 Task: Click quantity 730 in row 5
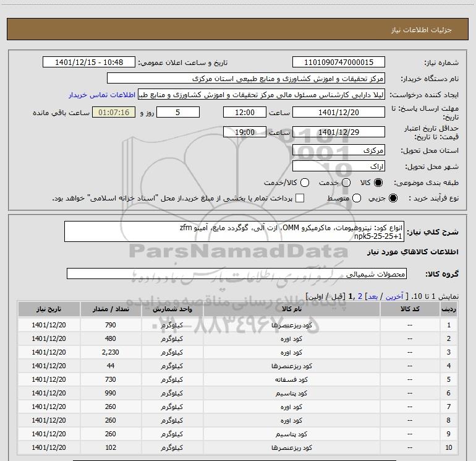point(111,379)
